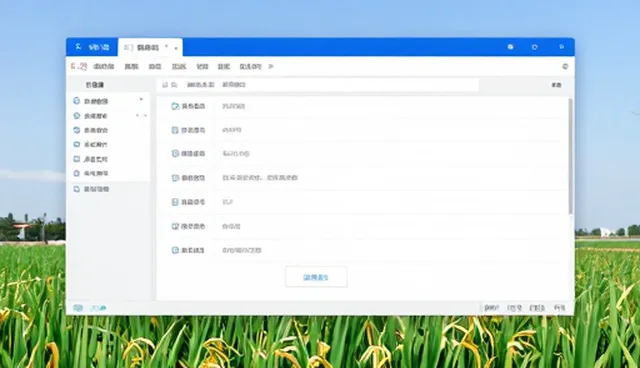
Task: Open the second menu in the menu bar
Action: coord(131,67)
